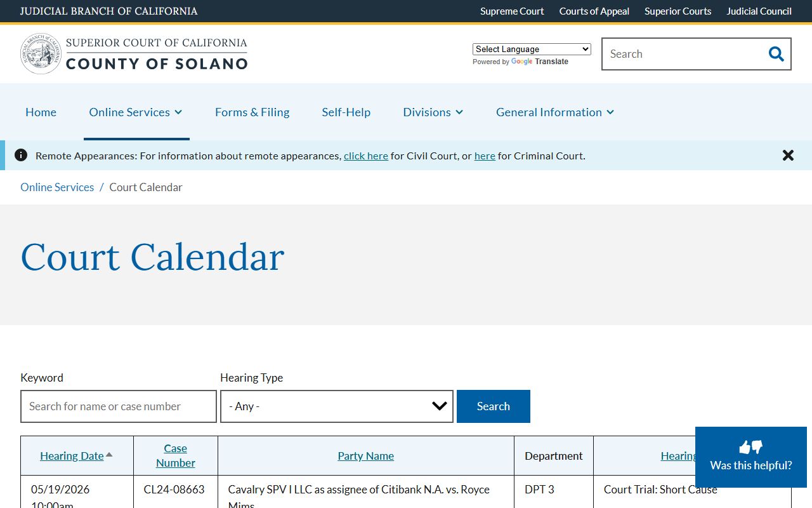Sort by Case Number column
The width and height of the screenshot is (812, 508).
point(176,456)
